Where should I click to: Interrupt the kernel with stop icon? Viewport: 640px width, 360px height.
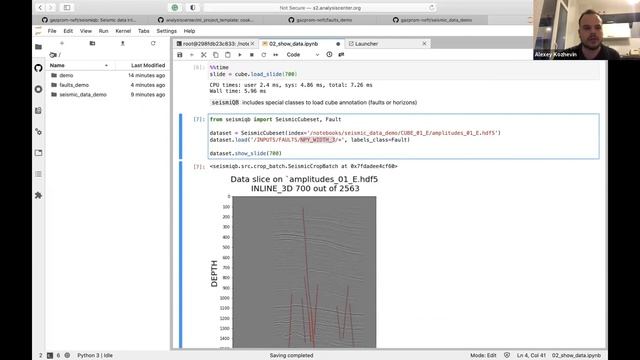click(251, 55)
